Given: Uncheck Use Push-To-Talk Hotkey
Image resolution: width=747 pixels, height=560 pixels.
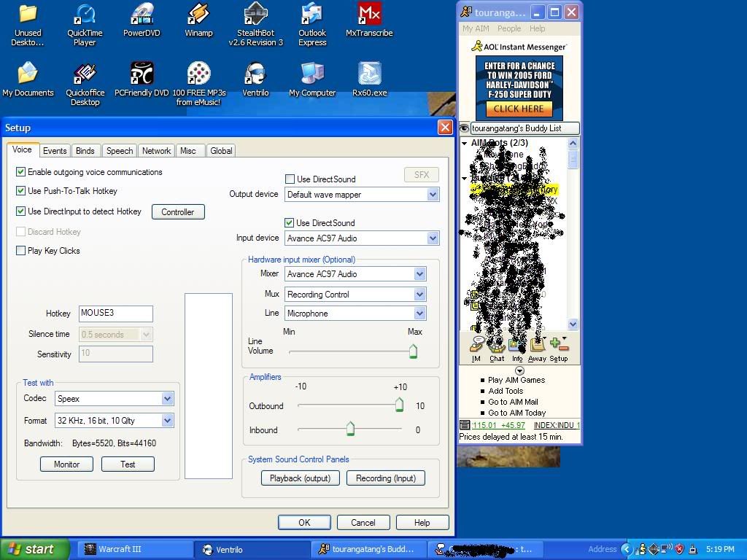Looking at the screenshot, I should pos(20,191).
